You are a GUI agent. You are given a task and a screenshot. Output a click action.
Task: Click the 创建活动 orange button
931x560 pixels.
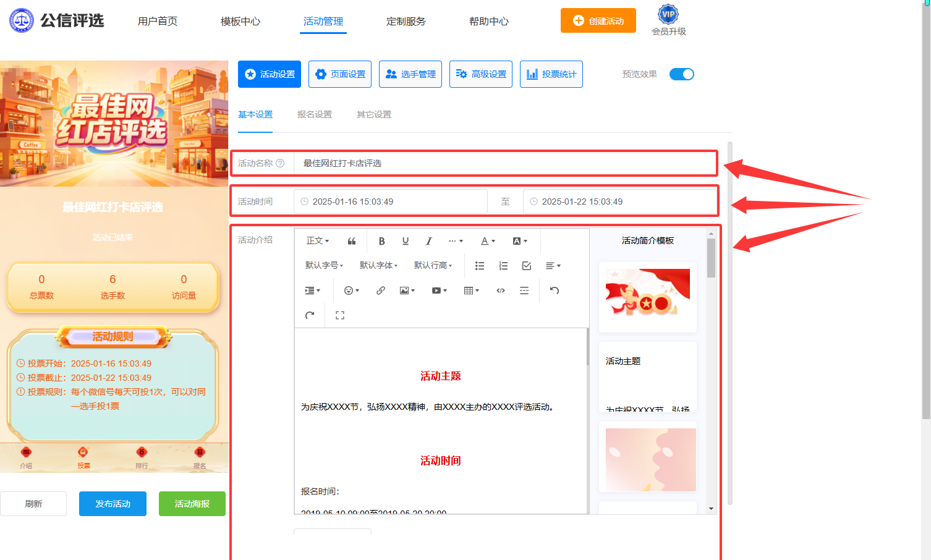pyautogui.click(x=598, y=20)
